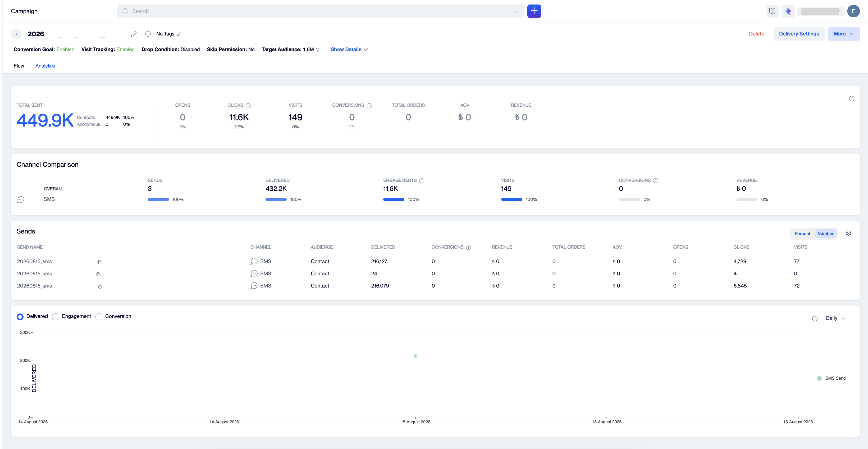The height and width of the screenshot is (449, 868).
Task: Copy name of send with 24 delivered
Action: coord(98,274)
